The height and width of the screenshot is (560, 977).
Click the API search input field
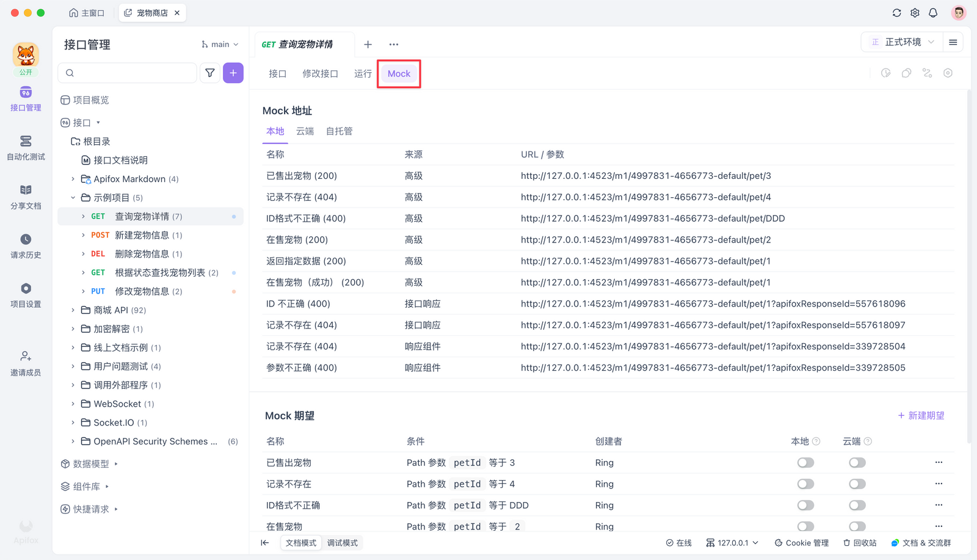click(128, 73)
